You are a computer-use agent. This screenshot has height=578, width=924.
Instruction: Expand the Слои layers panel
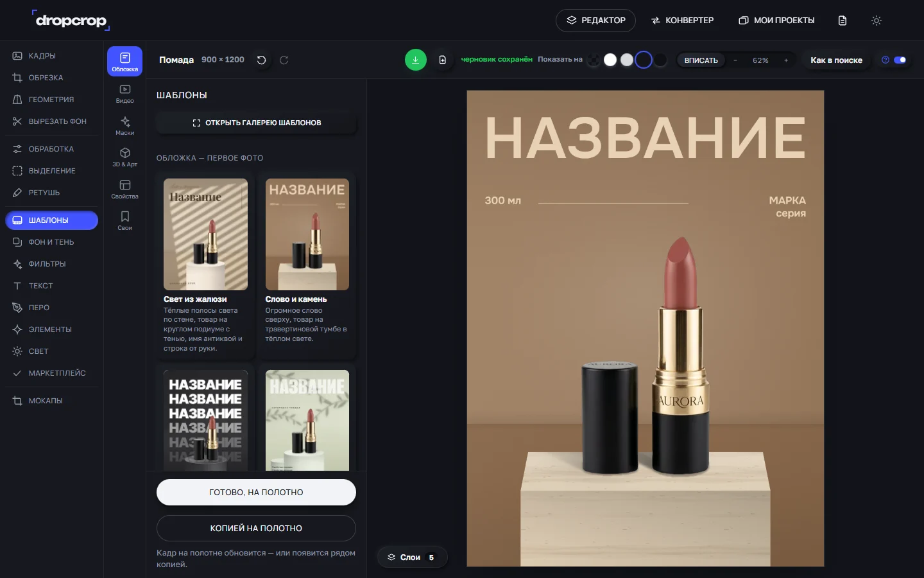pyautogui.click(x=411, y=557)
